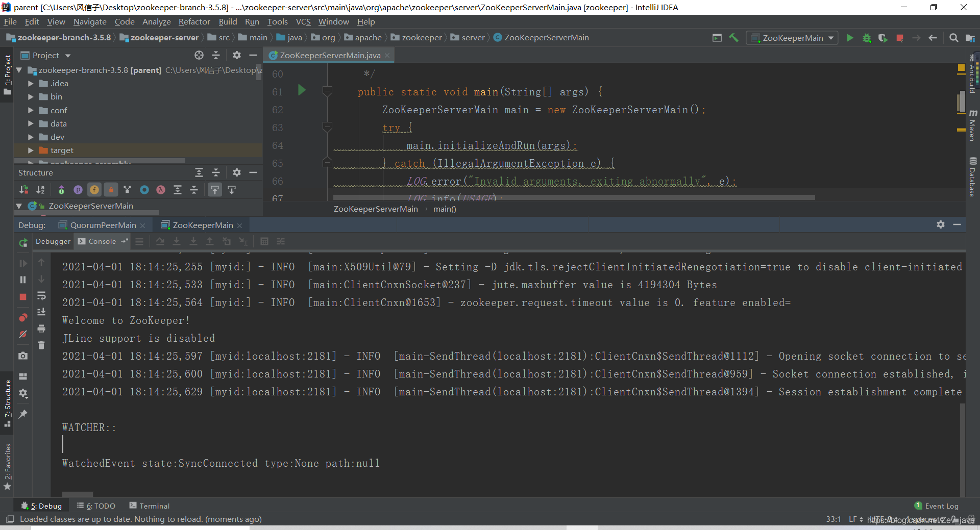Expand the bin folder

pos(31,96)
